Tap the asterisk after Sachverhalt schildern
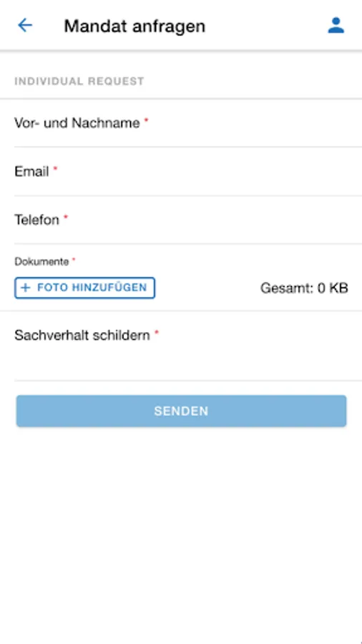The height and width of the screenshot is (644, 362). click(157, 332)
